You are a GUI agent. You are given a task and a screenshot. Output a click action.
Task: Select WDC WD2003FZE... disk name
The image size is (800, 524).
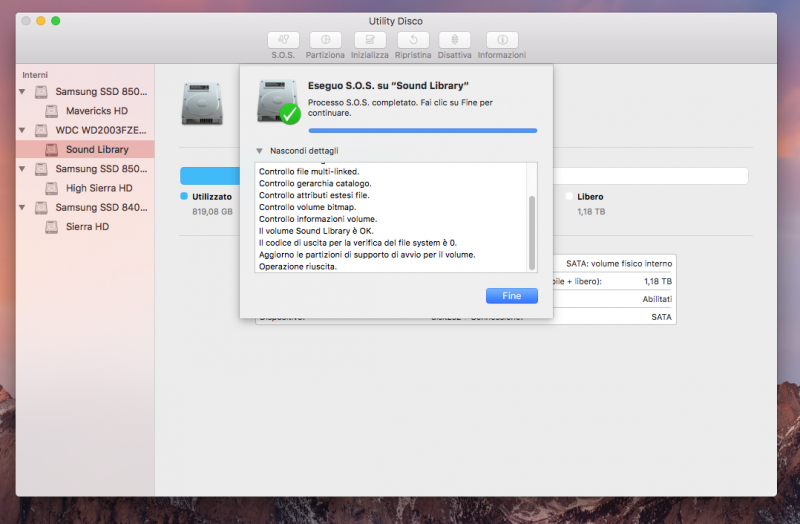tap(101, 131)
